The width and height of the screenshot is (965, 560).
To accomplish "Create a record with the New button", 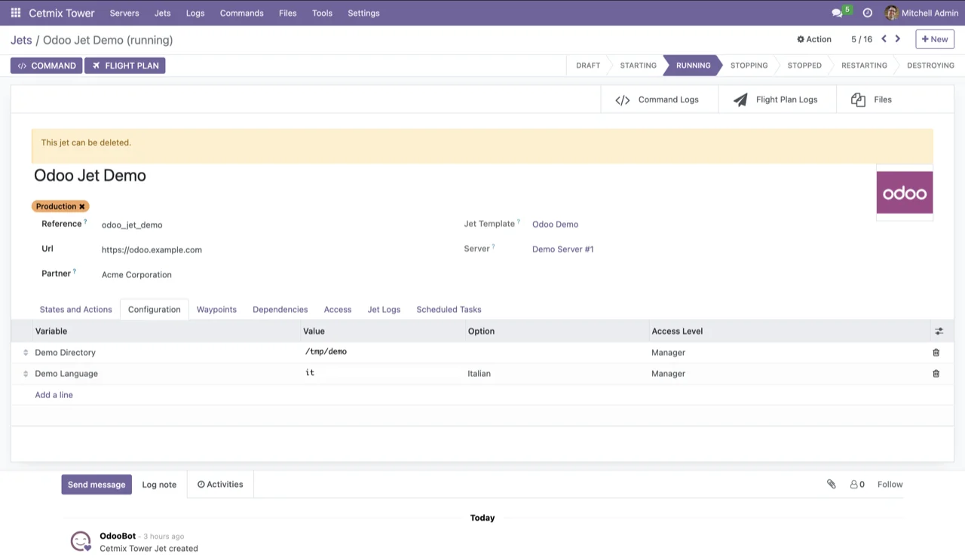I will [934, 38].
